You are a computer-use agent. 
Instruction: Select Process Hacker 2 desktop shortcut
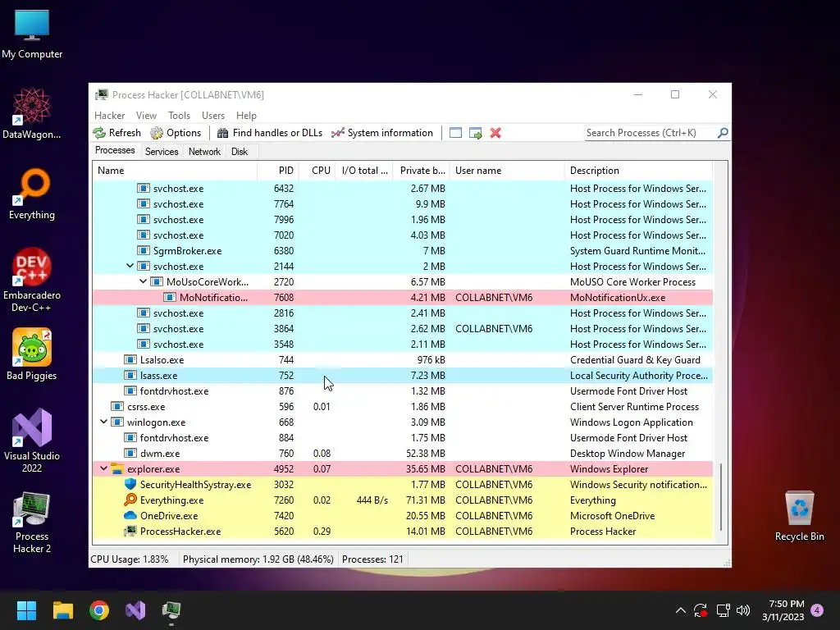[32, 523]
